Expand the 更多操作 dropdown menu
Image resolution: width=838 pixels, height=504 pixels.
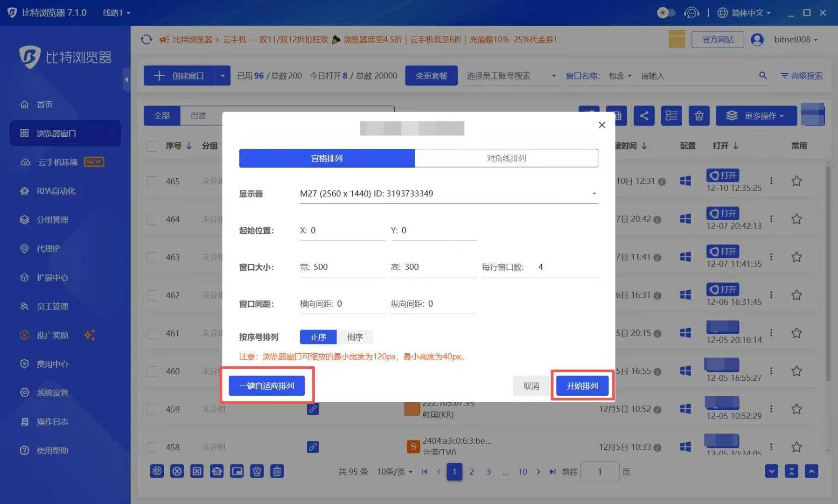pyautogui.click(x=756, y=115)
